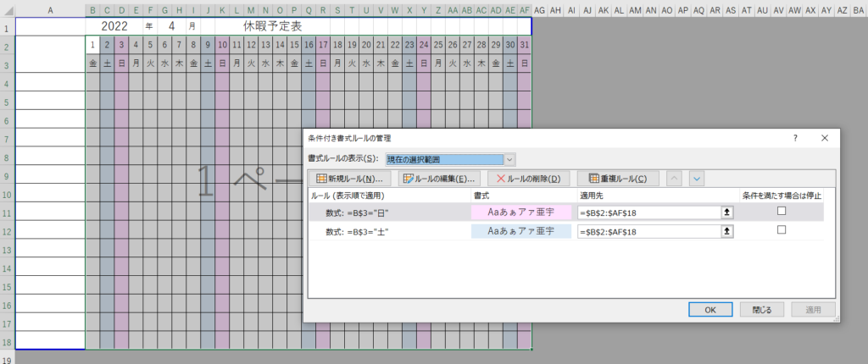Image resolution: width=868 pixels, height=364 pixels.
Task: Select column A header in spreadsheet
Action: click(50, 10)
